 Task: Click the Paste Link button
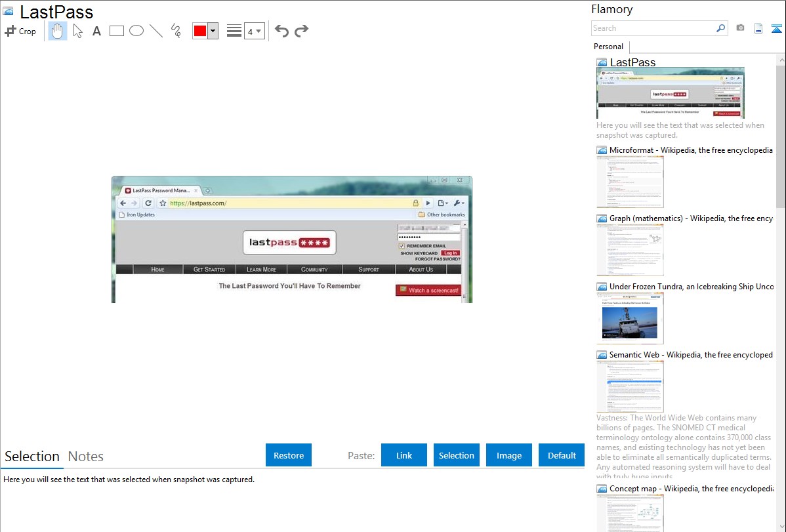(x=404, y=455)
